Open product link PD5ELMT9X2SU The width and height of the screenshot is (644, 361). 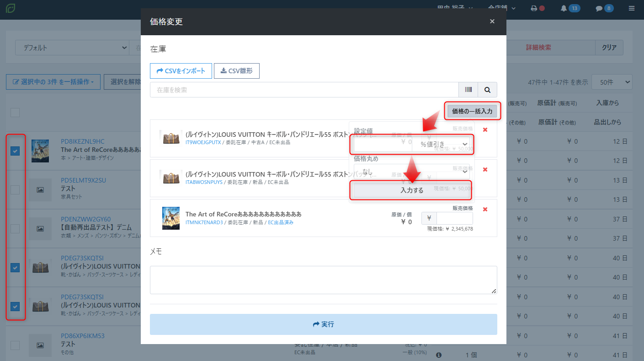[83, 180]
